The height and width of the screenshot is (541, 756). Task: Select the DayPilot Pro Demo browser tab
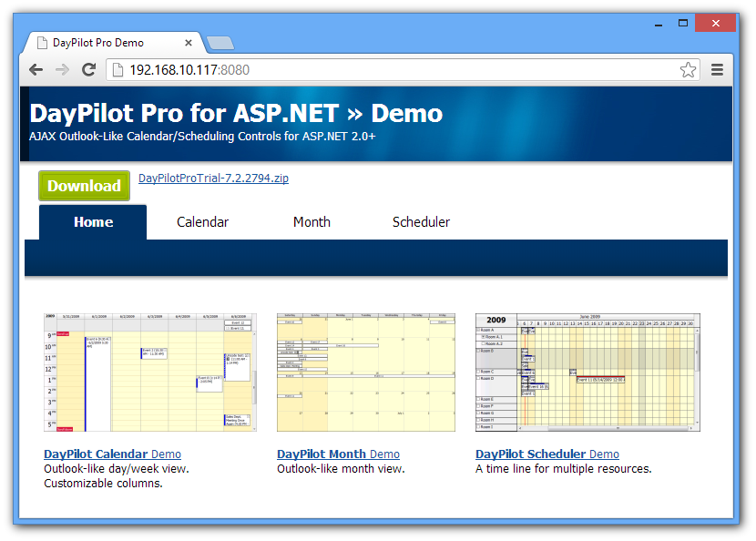[x=115, y=43]
